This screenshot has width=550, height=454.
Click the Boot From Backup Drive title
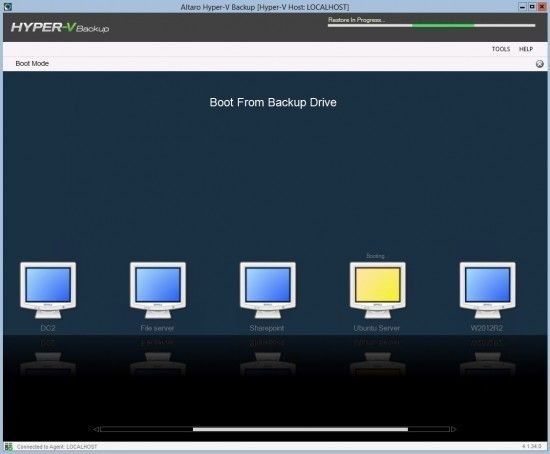[273, 102]
